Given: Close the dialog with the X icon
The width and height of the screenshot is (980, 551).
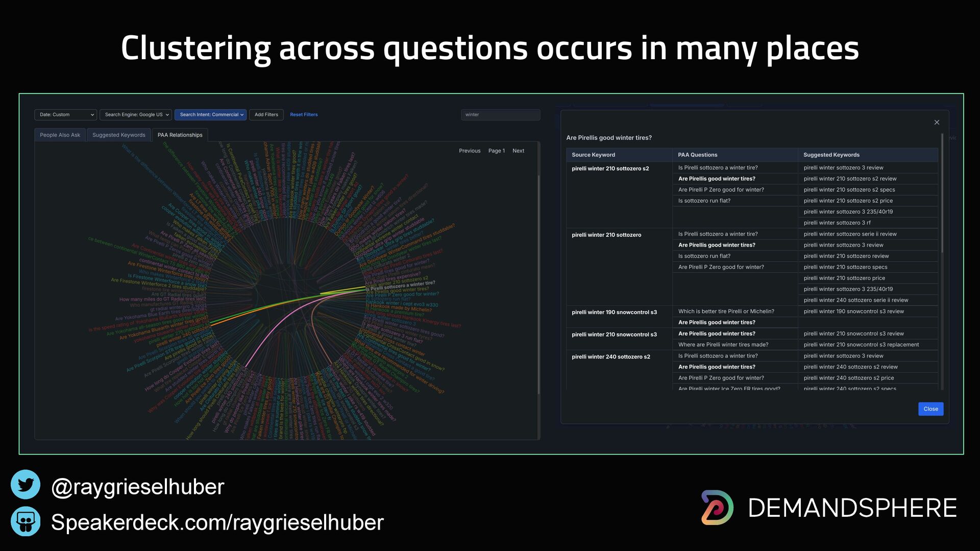Looking at the screenshot, I should point(937,122).
